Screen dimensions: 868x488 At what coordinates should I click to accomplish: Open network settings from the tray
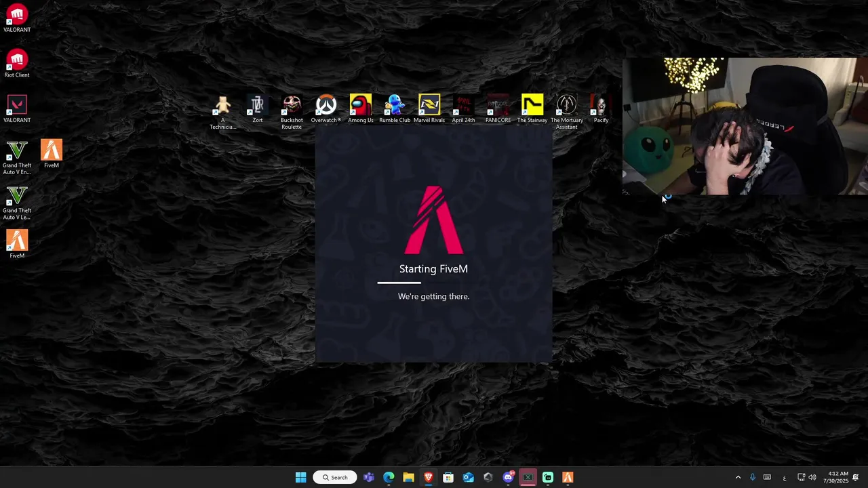click(x=801, y=477)
